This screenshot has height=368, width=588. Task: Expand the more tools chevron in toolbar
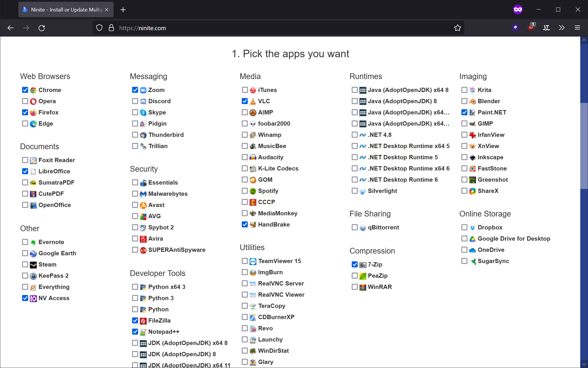pyautogui.click(x=562, y=28)
